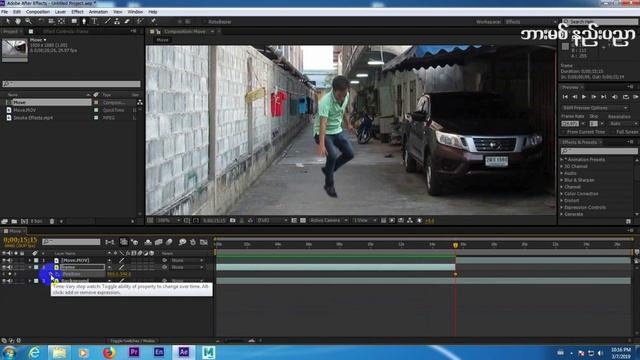Image resolution: width=640 pixels, height=360 pixels.
Task: Click the Draft 3D icon in timeline
Action: (x=134, y=242)
